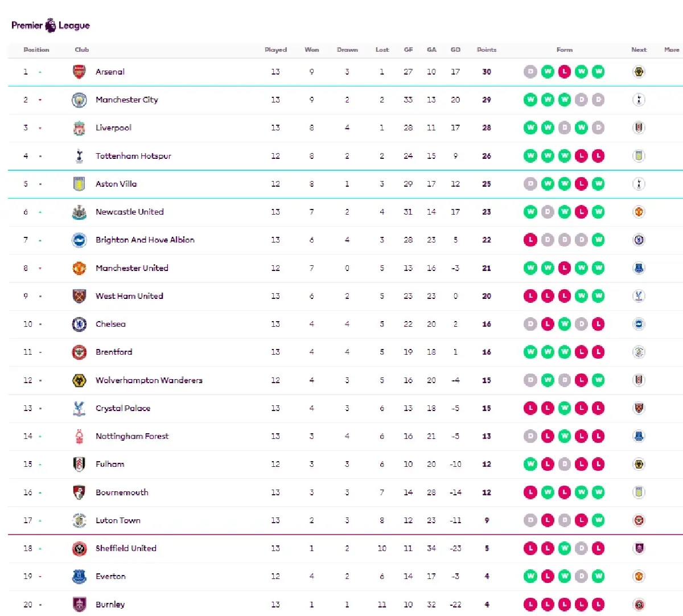Click the Arsenal crest beside the club name
This screenshot has width=683, height=616.
click(79, 72)
